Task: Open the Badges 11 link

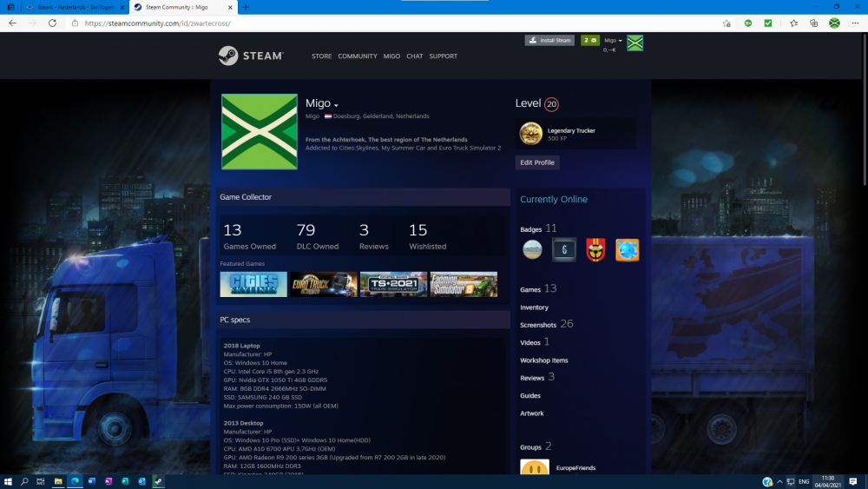Action: [538, 228]
